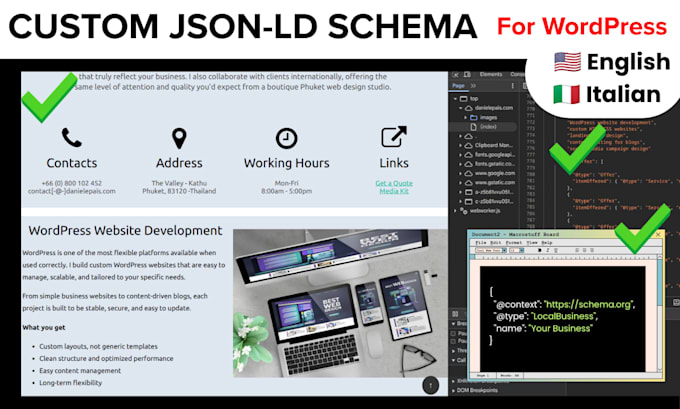
Task: Expand the fonts.googleapi... node arrow
Action: point(460,155)
